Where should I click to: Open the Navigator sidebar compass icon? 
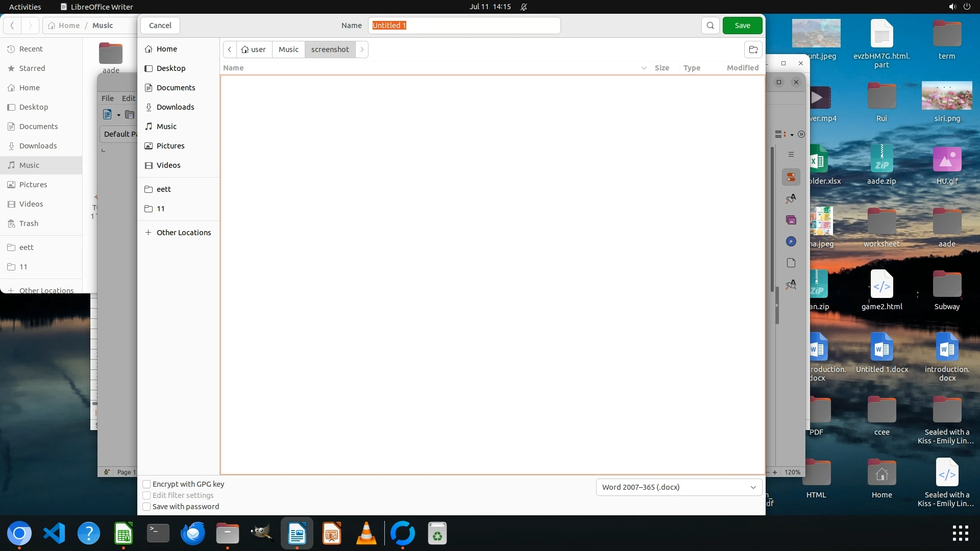coord(791,241)
